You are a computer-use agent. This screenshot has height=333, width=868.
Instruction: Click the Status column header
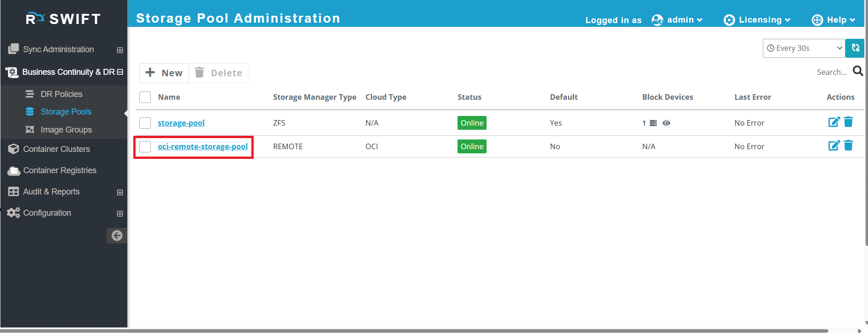point(469,97)
